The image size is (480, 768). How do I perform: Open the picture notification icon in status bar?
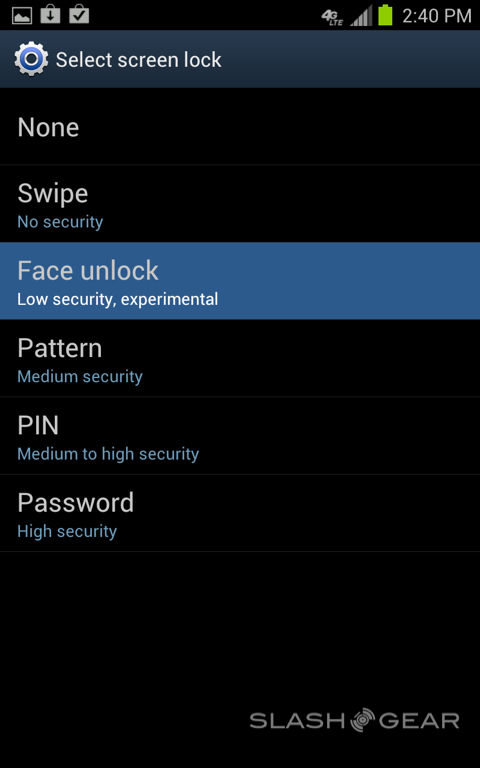point(22,15)
